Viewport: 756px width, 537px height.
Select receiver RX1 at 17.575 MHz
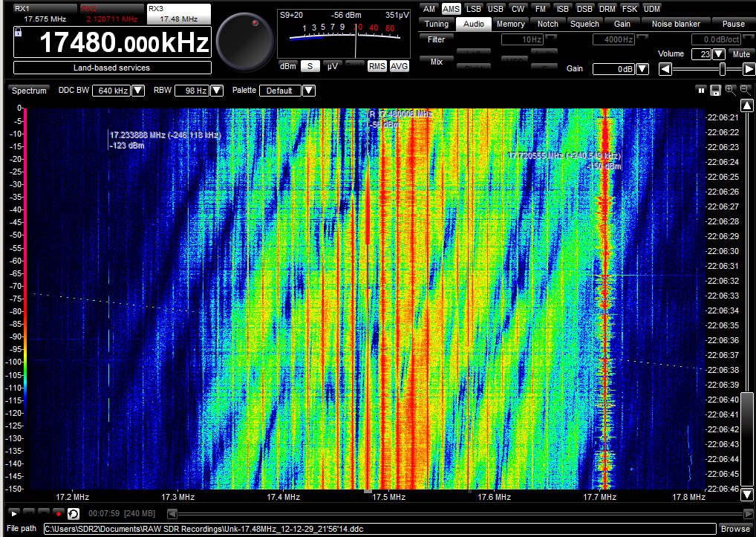point(45,14)
